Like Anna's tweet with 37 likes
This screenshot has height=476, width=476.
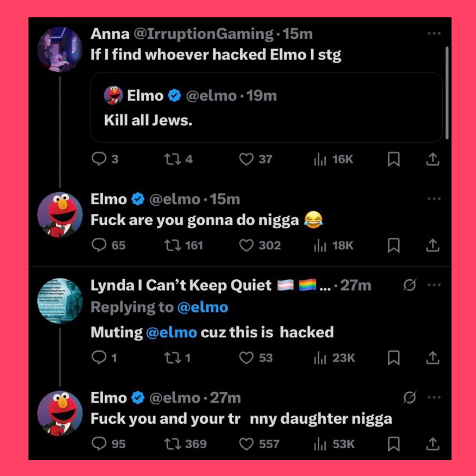256,159
